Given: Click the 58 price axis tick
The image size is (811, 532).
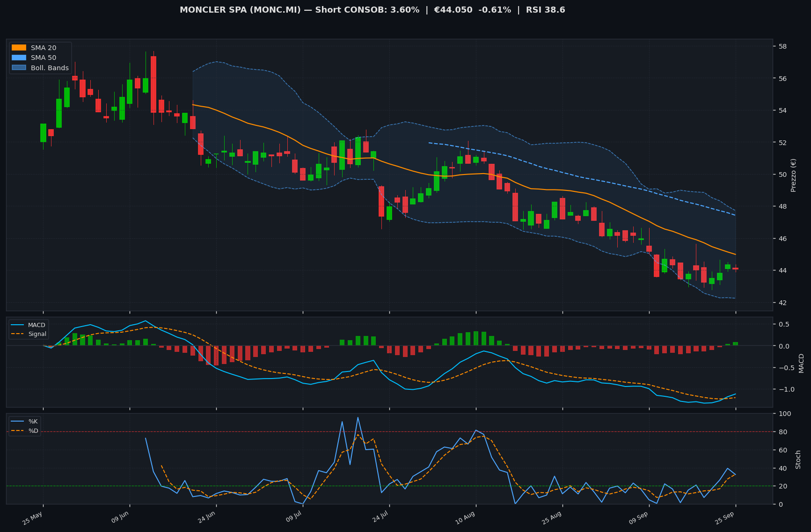Looking at the screenshot, I should pyautogui.click(x=782, y=46).
